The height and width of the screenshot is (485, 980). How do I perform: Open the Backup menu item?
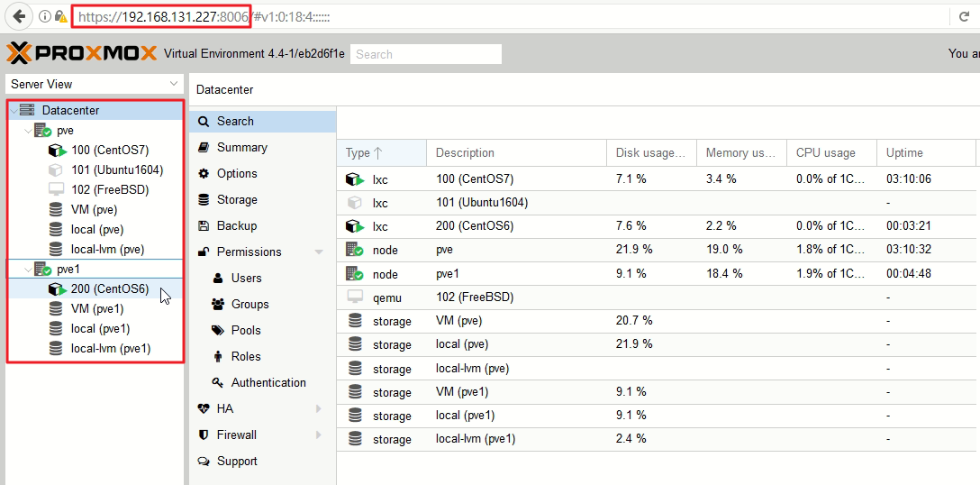263,226
